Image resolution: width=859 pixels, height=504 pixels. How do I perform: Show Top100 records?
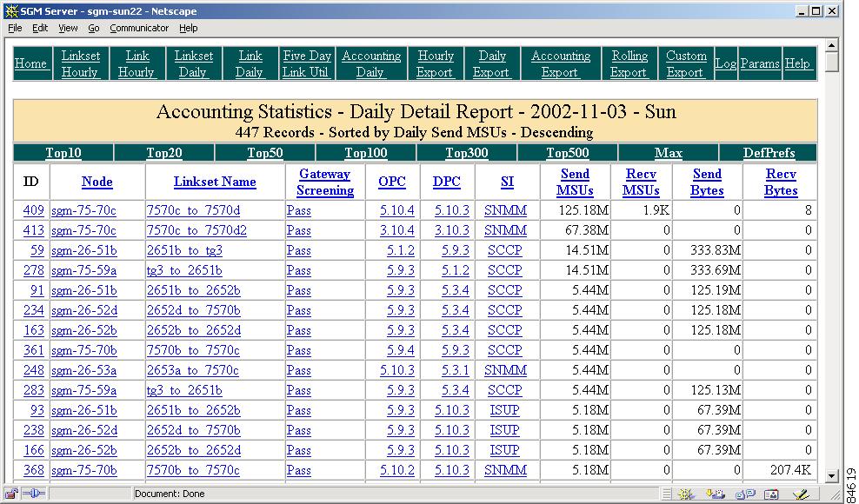(366, 153)
